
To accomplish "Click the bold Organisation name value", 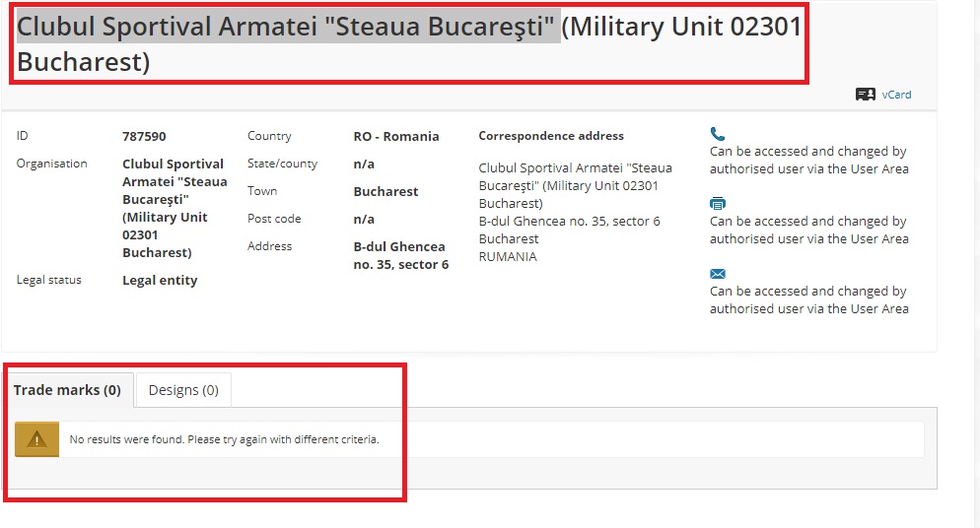I will point(175,208).
